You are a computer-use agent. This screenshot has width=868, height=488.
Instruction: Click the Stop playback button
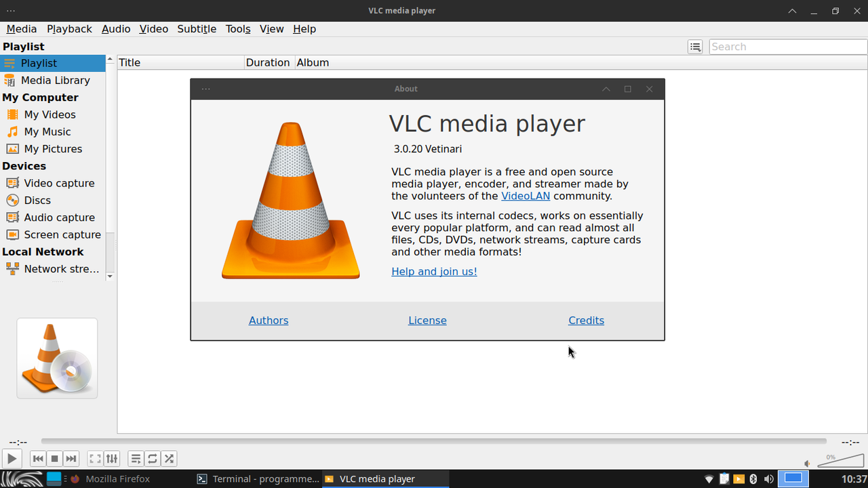(x=55, y=459)
